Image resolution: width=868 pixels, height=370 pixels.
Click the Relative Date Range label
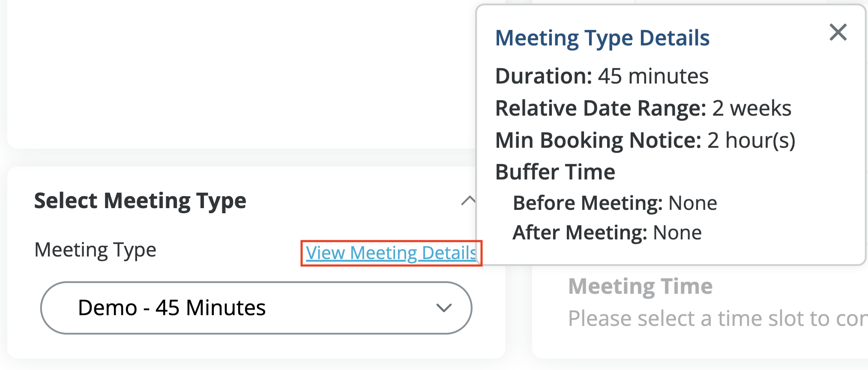tap(600, 108)
